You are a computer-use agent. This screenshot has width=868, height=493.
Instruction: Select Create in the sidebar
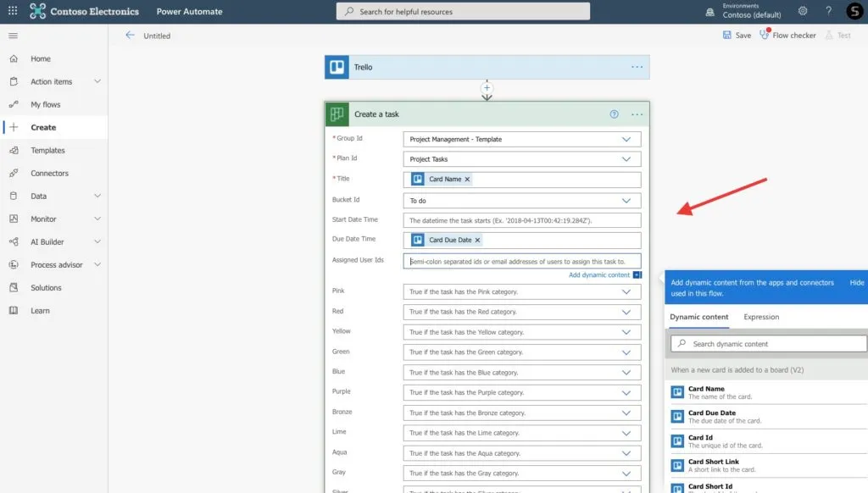(x=54, y=127)
